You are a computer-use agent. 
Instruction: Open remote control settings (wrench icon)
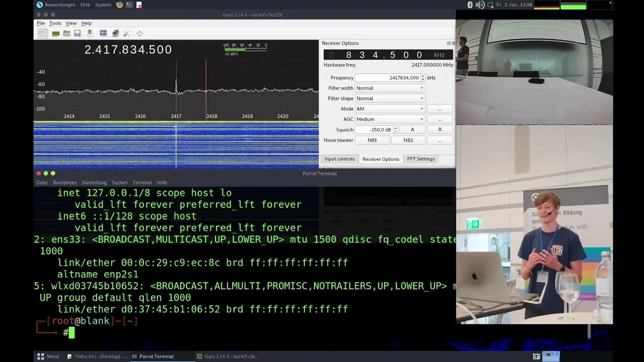pyautogui.click(x=126, y=33)
